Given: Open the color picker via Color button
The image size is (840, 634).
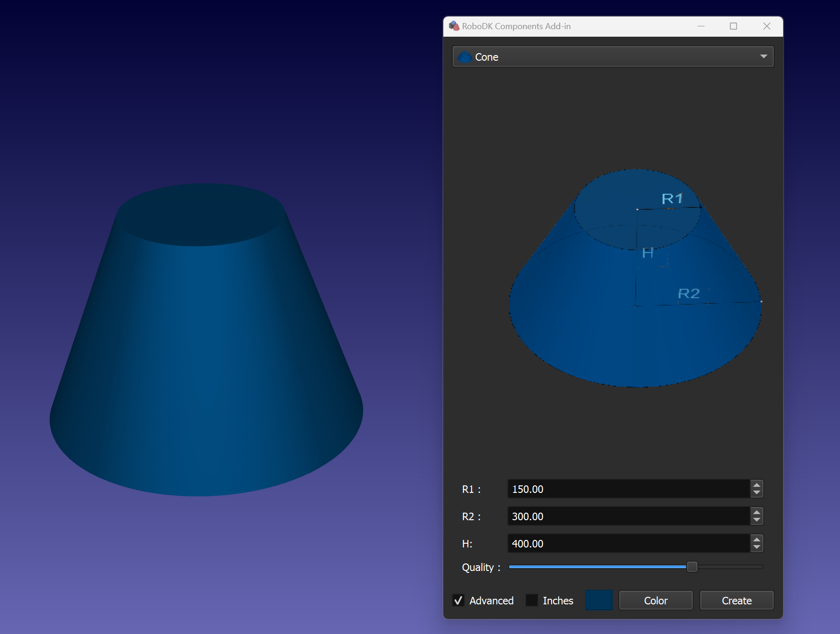Looking at the screenshot, I should [x=656, y=600].
